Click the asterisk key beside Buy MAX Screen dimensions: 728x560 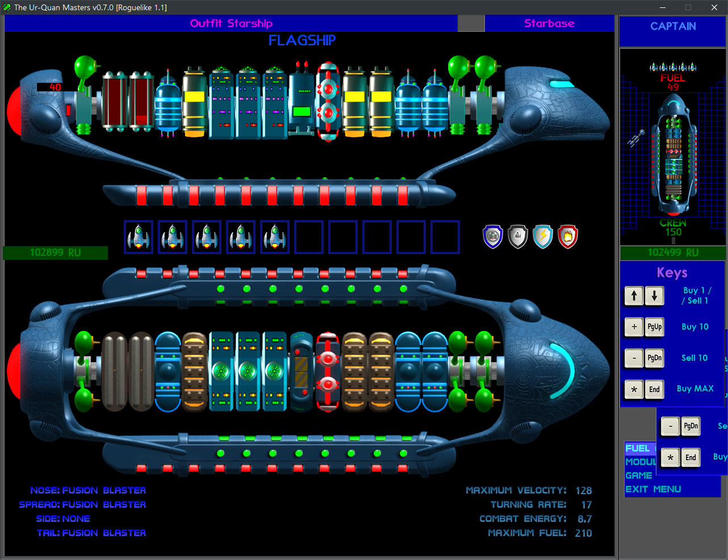pyautogui.click(x=634, y=389)
